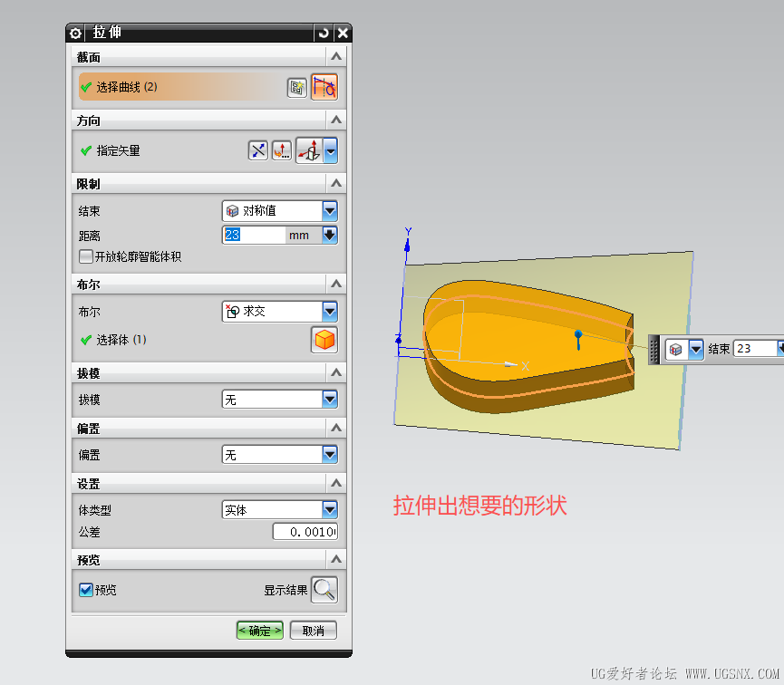The height and width of the screenshot is (685, 784).
Task: Collapse the 拔模 section
Action: click(336, 372)
